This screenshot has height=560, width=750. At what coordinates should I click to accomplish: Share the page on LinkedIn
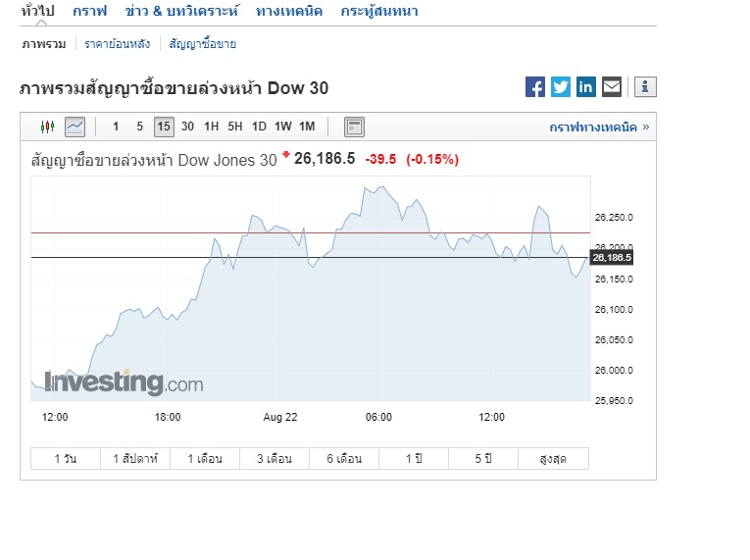point(586,87)
